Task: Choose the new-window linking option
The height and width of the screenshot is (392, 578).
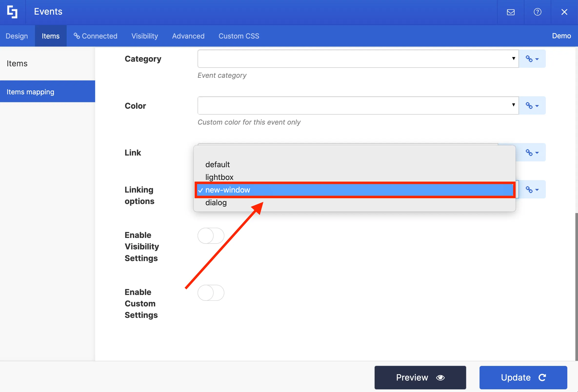Action: tap(354, 190)
